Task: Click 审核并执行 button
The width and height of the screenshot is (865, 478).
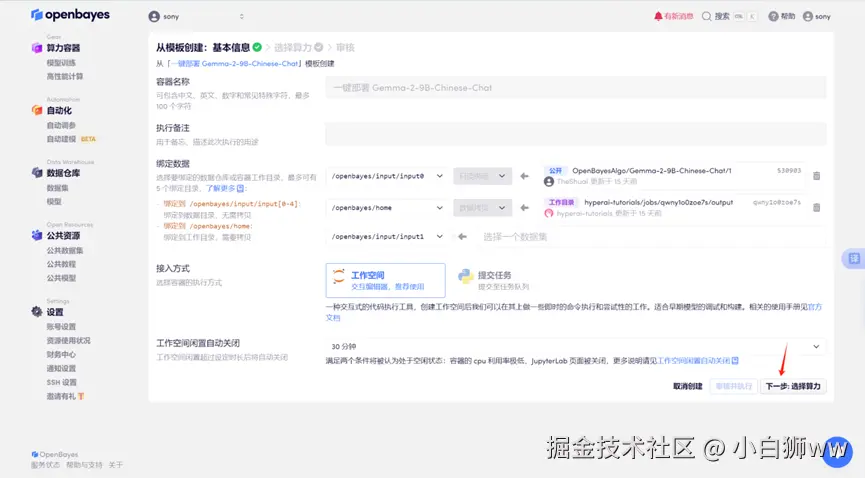Action: pyautogui.click(x=734, y=386)
